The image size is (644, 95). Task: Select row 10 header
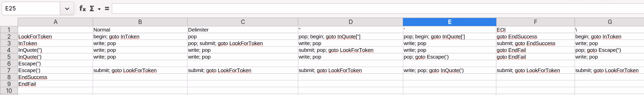pyautogui.click(x=9, y=90)
